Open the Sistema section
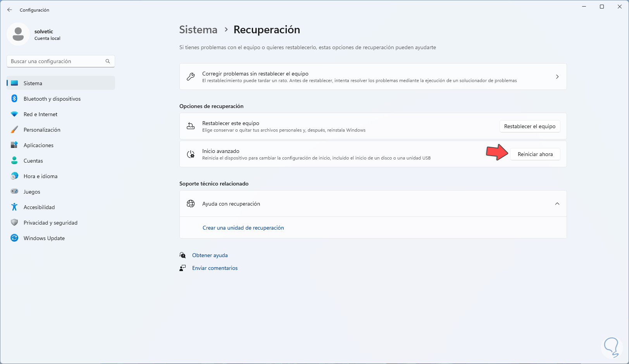Image resolution: width=629 pixels, height=364 pixels. (61, 83)
